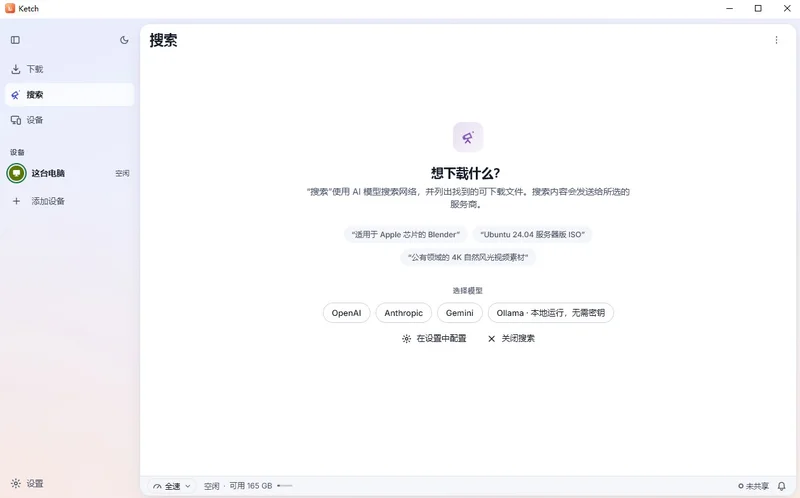The height and width of the screenshot is (498, 800).
Task: Open 在设置中配置 link
Action: [x=434, y=338]
